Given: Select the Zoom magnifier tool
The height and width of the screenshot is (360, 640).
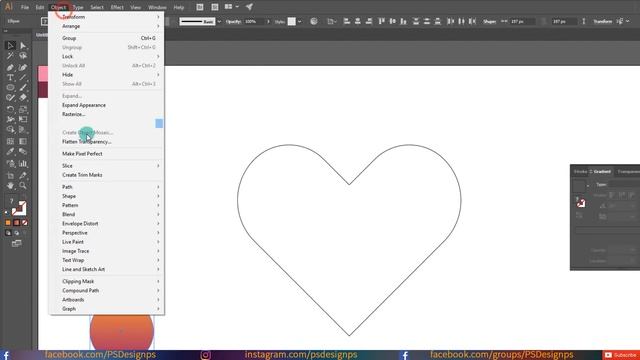Looking at the screenshot, I should (23, 186).
